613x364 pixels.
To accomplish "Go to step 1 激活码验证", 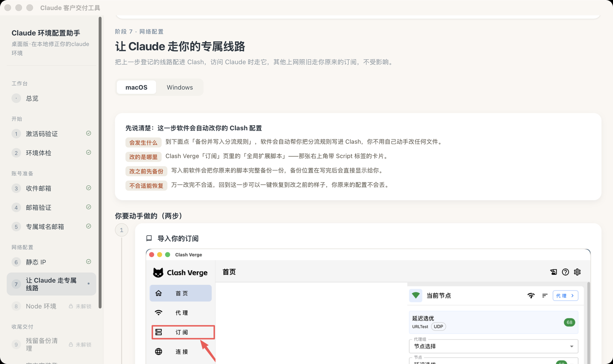I will pos(51,134).
